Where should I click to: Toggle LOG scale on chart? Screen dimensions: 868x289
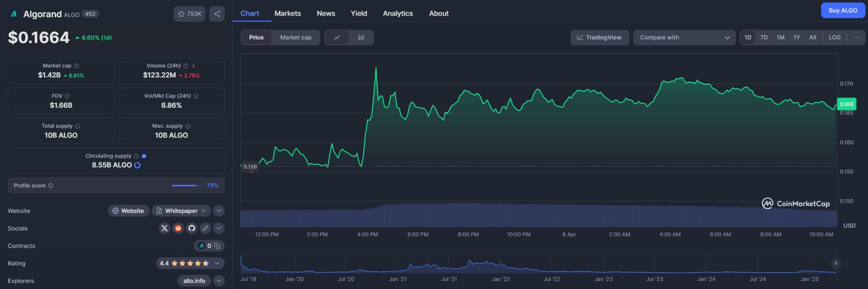click(835, 37)
